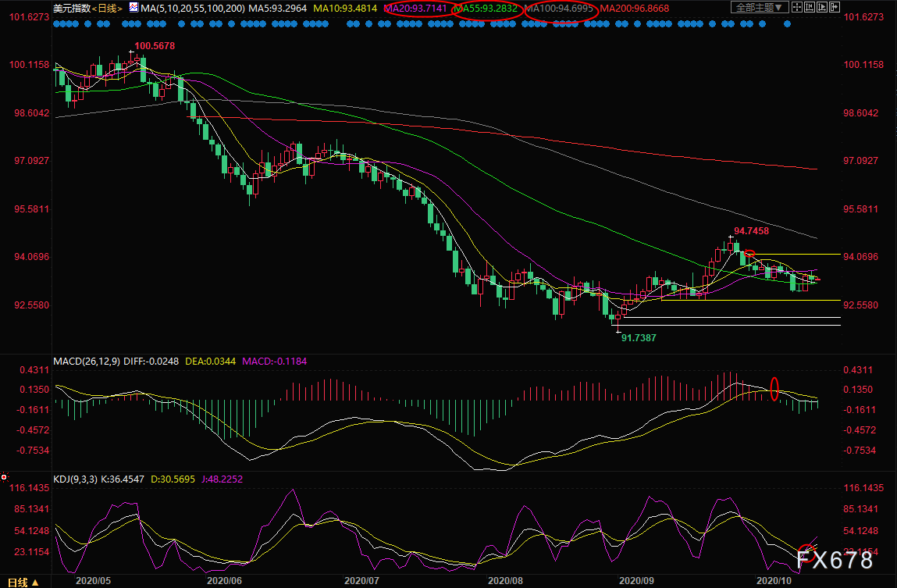Click the red ellipse annotation on MACD
Image resolution: width=897 pixels, height=588 pixels.
pyautogui.click(x=774, y=389)
